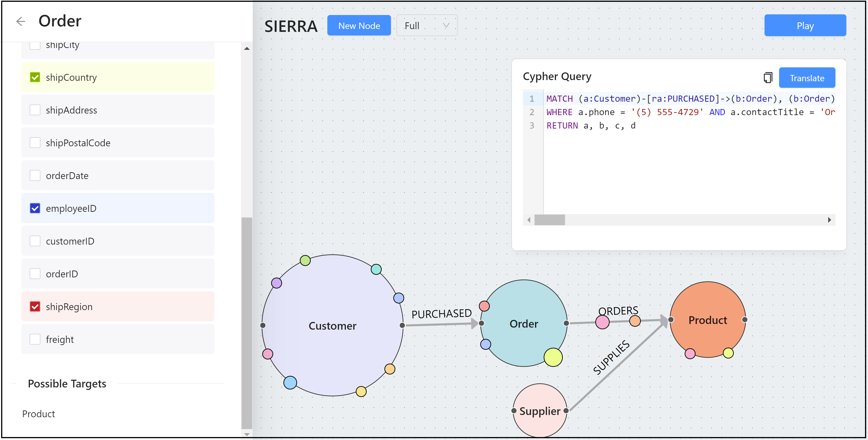The height and width of the screenshot is (440, 868).
Task: Select the Supplier node
Action: coord(540,411)
